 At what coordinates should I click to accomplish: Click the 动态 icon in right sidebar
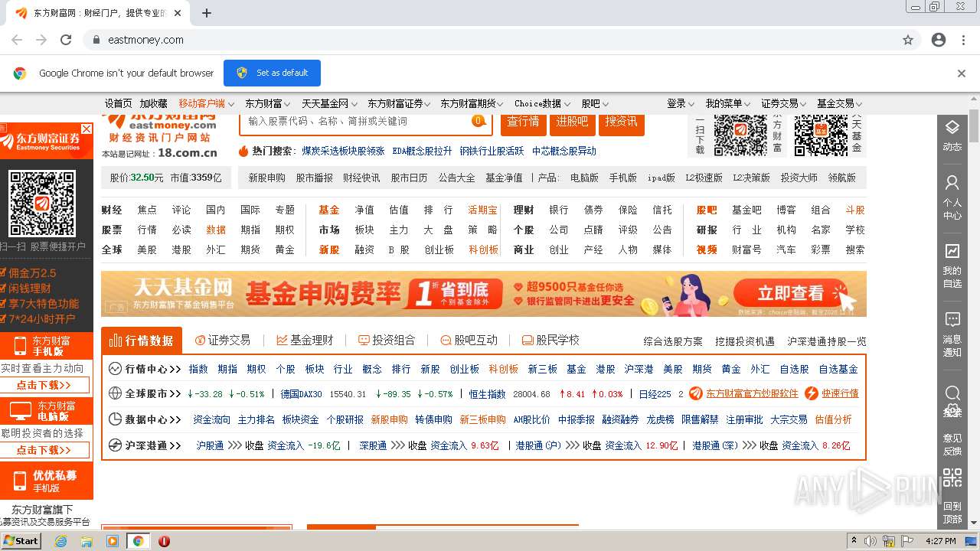pyautogui.click(x=952, y=127)
